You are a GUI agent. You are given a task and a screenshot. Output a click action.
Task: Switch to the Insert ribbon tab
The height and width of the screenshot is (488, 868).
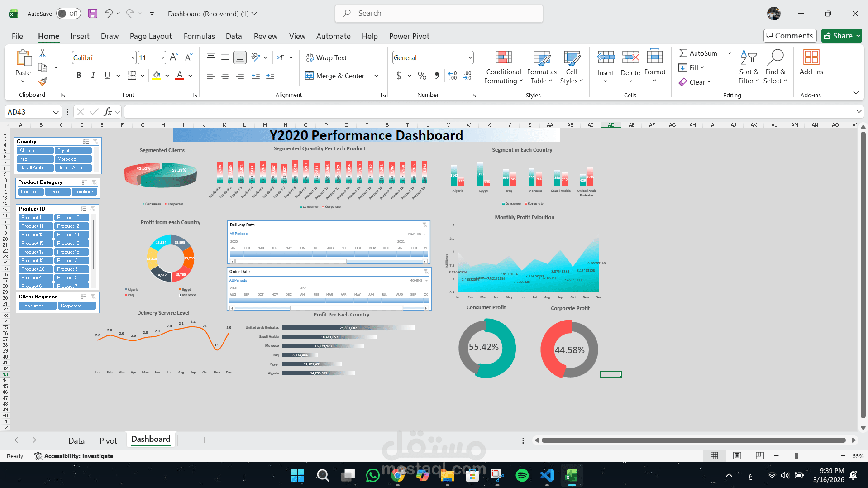click(80, 36)
